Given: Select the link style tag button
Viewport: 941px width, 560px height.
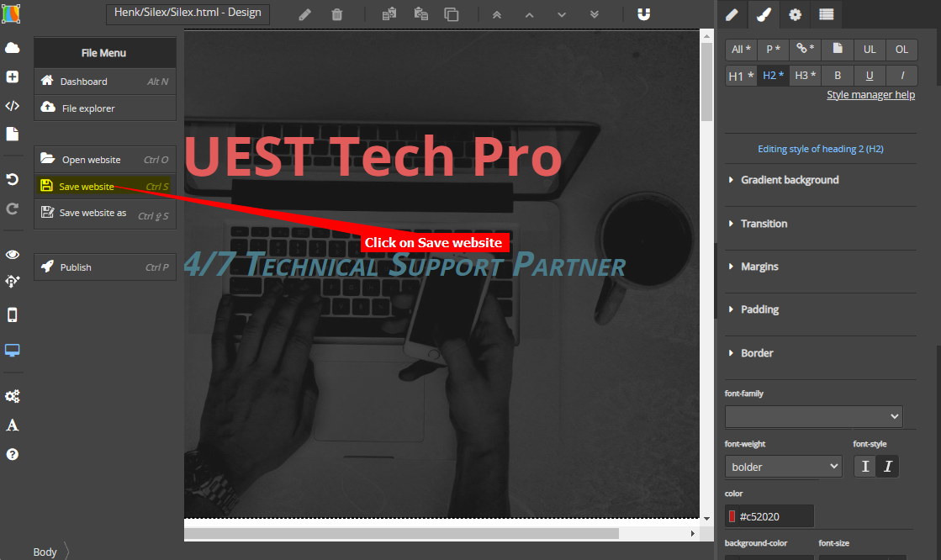Looking at the screenshot, I should click(806, 50).
